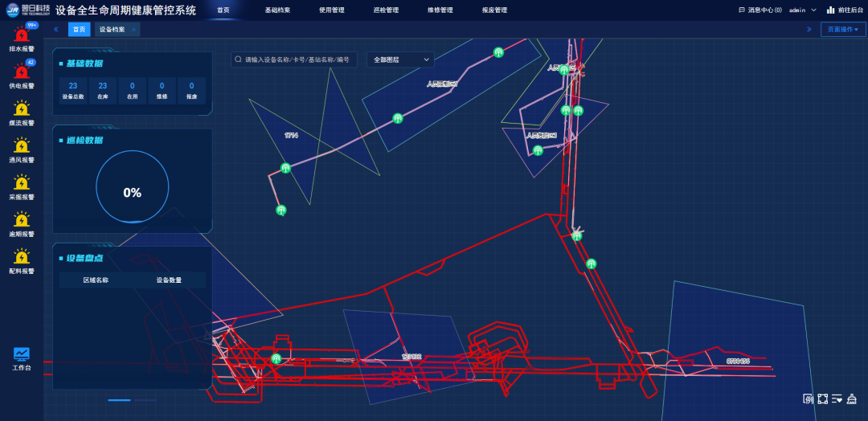The width and height of the screenshot is (868, 421).
Task: Click the 1714 area label on map
Action: (291, 135)
